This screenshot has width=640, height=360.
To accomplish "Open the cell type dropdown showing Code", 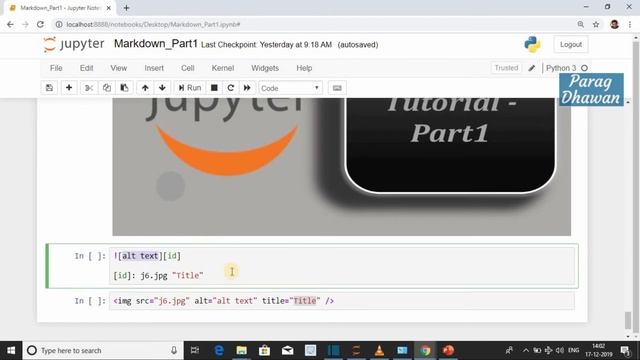I will 290,88.
